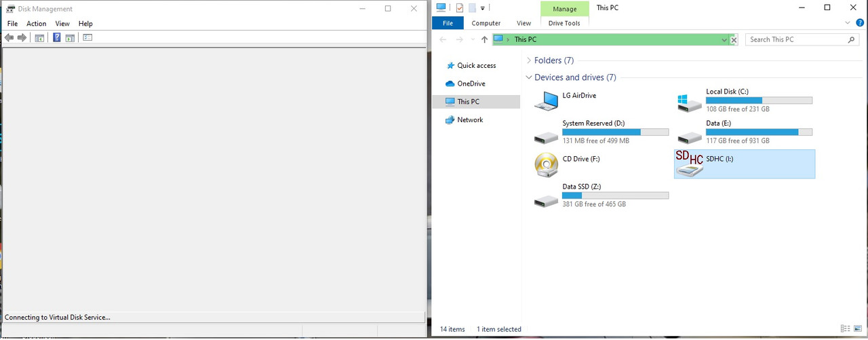The image size is (868, 340).
Task: Click the search magnifier icon
Action: (852, 40)
